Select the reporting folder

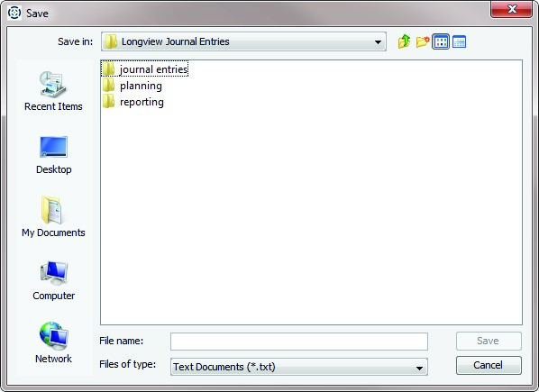click(133, 102)
